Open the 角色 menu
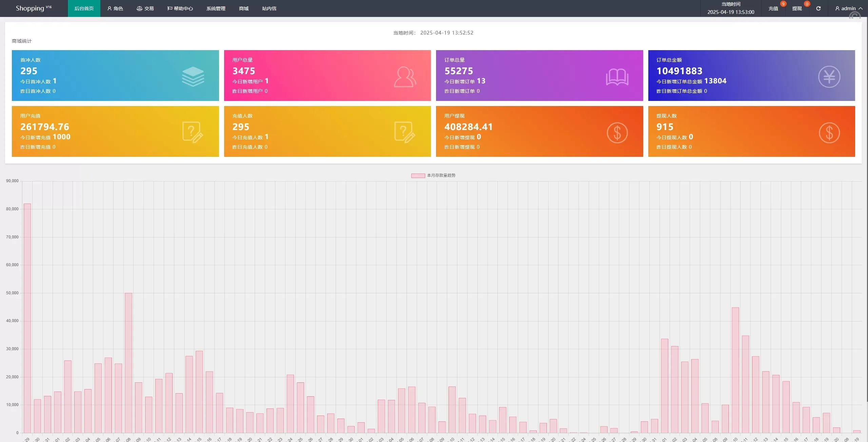Screen dimensions: 868x442 (115, 8)
